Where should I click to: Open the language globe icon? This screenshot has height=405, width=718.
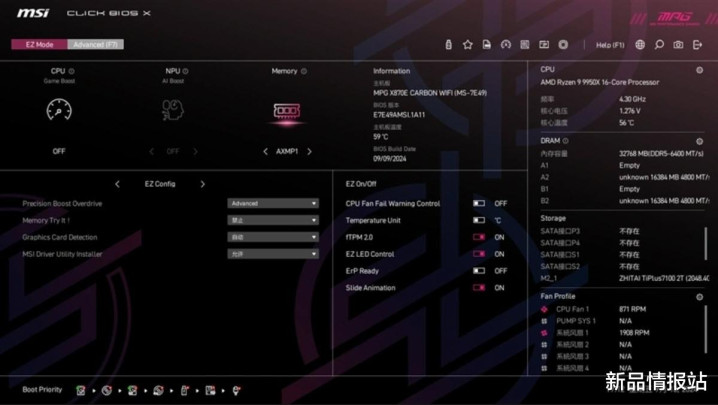pos(640,44)
